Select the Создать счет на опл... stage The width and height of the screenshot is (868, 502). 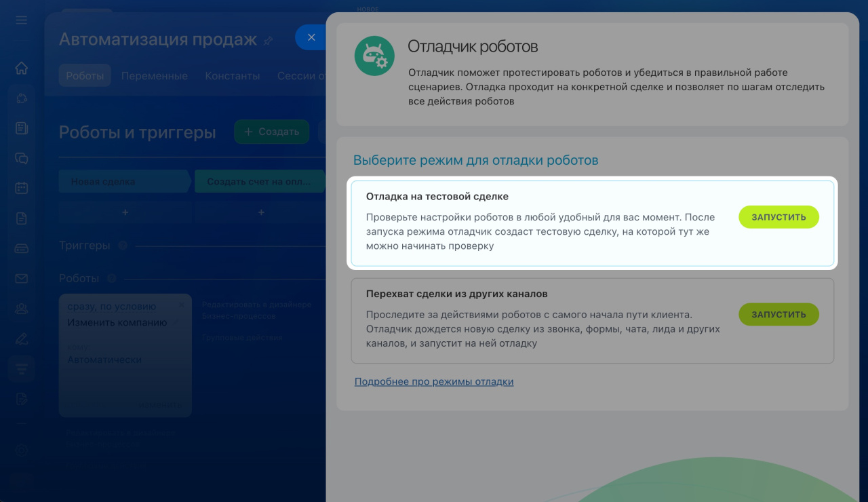coord(260,181)
